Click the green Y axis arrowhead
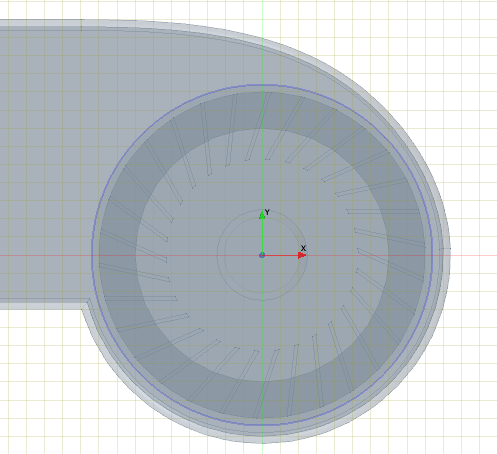The image size is (497, 454). (x=262, y=215)
